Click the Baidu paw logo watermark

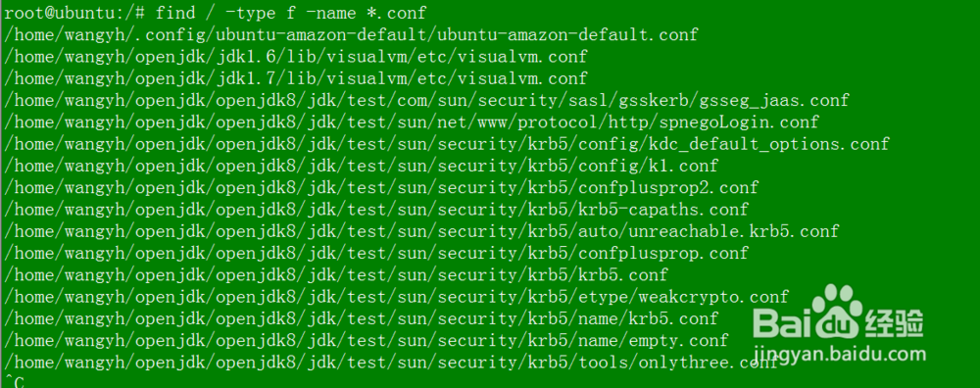(838, 312)
